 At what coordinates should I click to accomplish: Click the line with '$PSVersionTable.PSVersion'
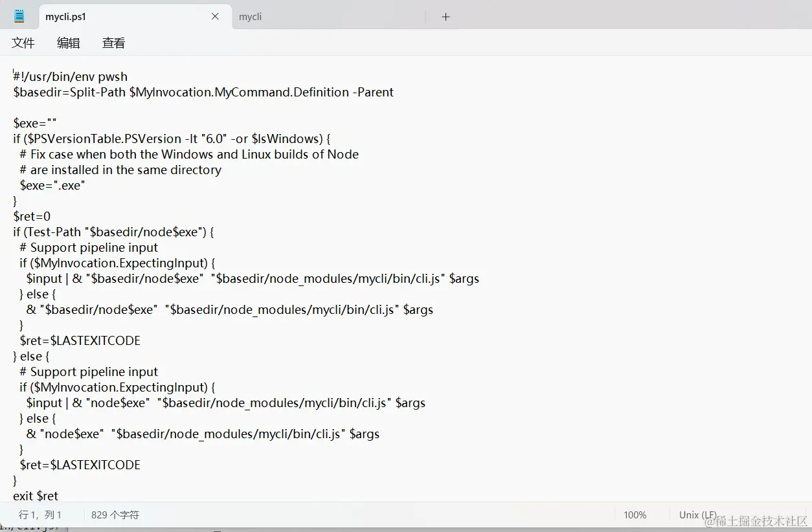tap(172, 139)
